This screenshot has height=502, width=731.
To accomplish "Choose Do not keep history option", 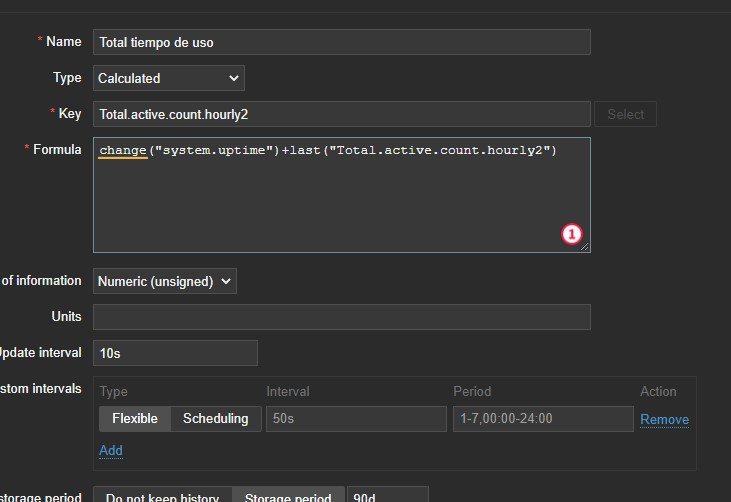I will point(162,496).
